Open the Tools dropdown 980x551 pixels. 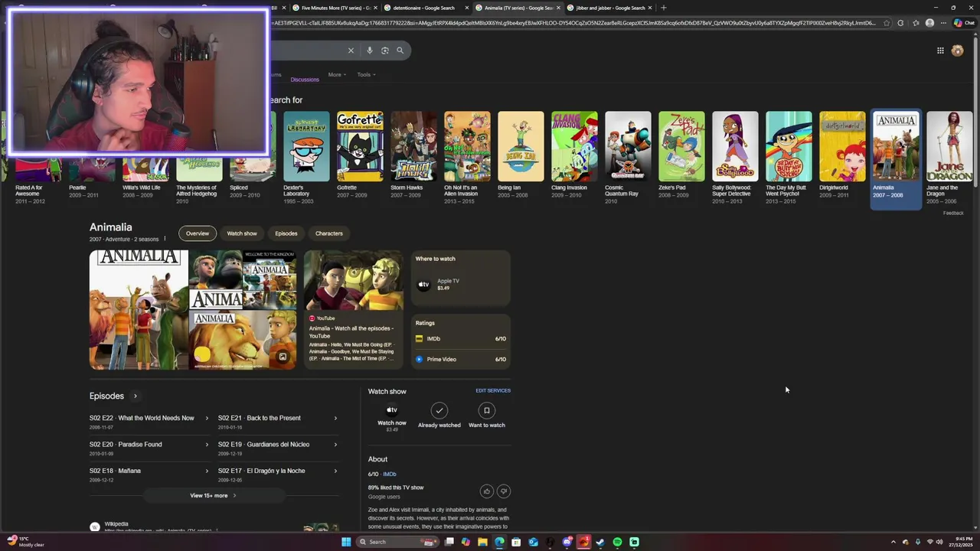[x=366, y=74]
